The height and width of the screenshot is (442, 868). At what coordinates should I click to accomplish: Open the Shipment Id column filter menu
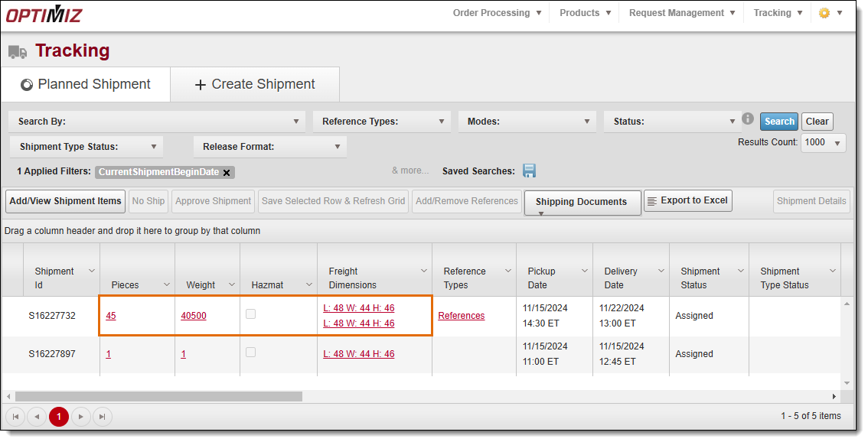[x=92, y=271]
